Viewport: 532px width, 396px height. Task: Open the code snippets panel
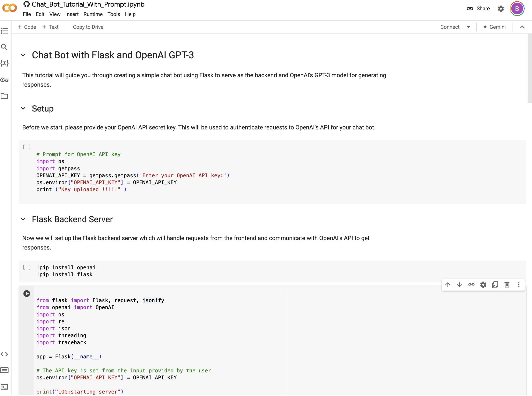(x=5, y=354)
